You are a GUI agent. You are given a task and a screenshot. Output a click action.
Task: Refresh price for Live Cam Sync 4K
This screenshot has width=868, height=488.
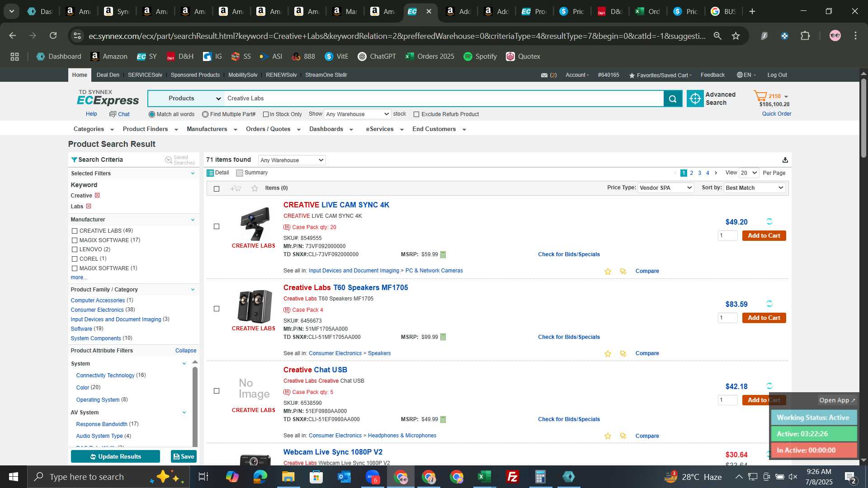point(769,221)
